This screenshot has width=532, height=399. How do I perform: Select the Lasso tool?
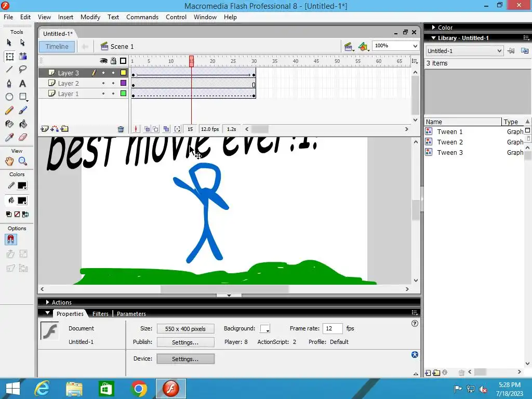click(23, 70)
